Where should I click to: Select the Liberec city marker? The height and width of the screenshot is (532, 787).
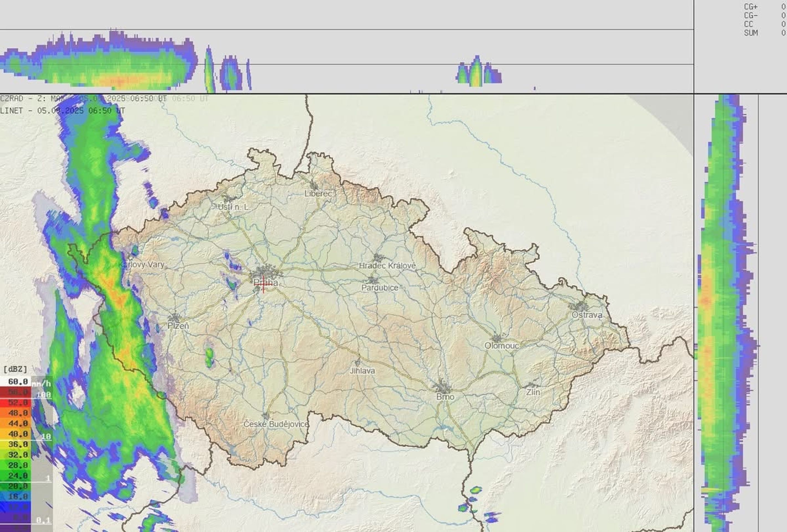coord(314,186)
